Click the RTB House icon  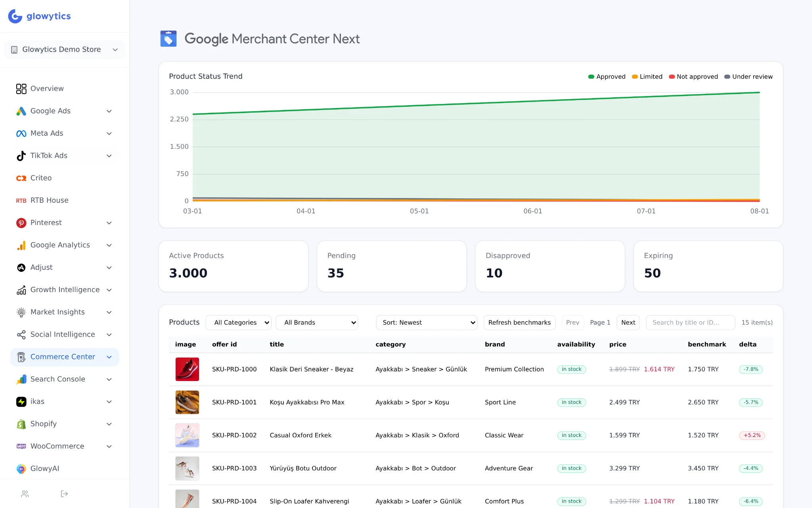click(x=21, y=200)
